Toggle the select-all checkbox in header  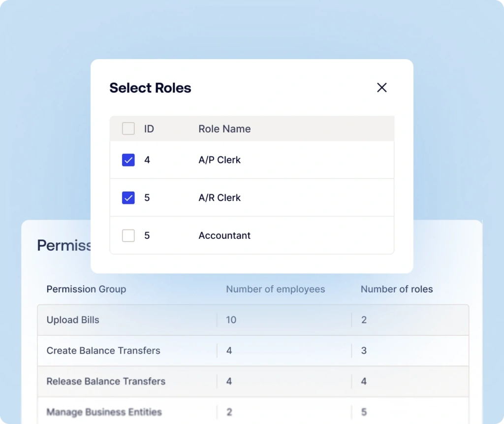128,129
